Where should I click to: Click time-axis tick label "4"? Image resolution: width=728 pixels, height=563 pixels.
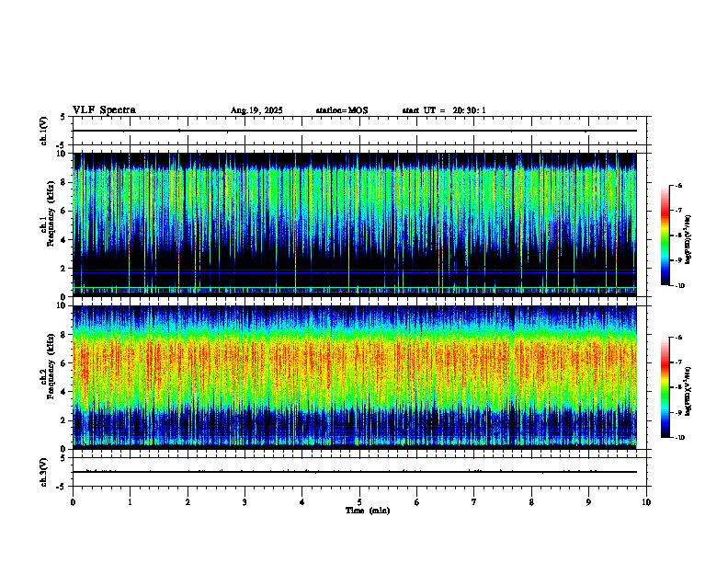click(302, 502)
